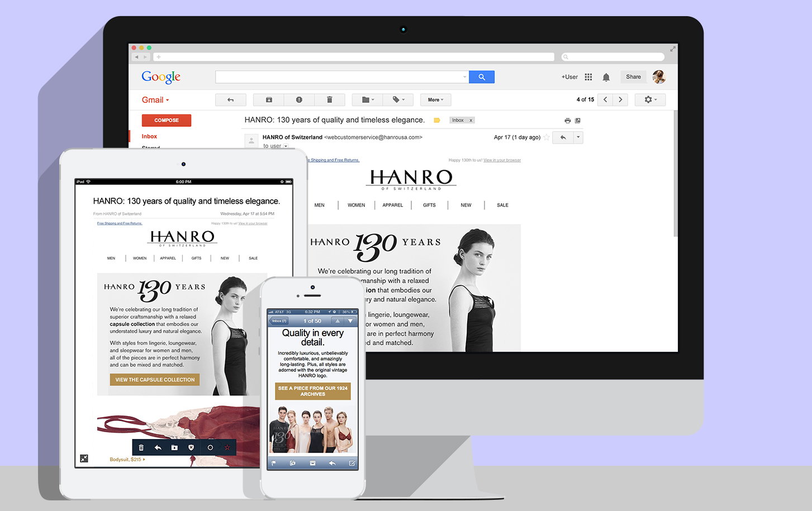
Task: Tap SEE A PIECE FROM OUR 1924 ARCHIVES
Action: [x=313, y=391]
